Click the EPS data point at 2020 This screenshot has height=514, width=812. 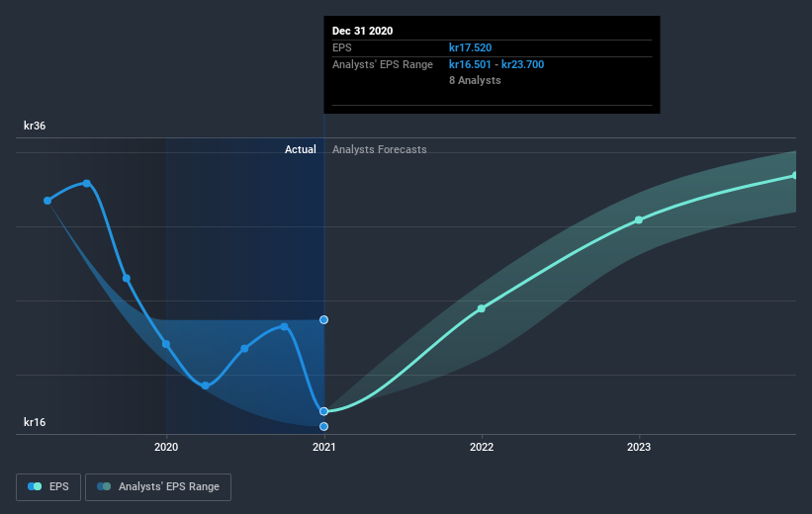click(x=166, y=344)
